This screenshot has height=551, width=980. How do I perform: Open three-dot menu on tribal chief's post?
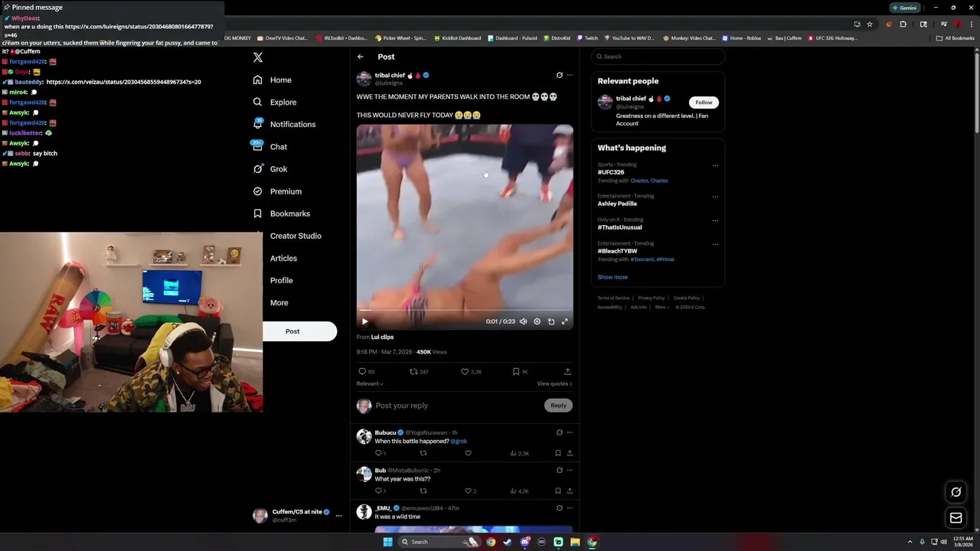pyautogui.click(x=570, y=75)
